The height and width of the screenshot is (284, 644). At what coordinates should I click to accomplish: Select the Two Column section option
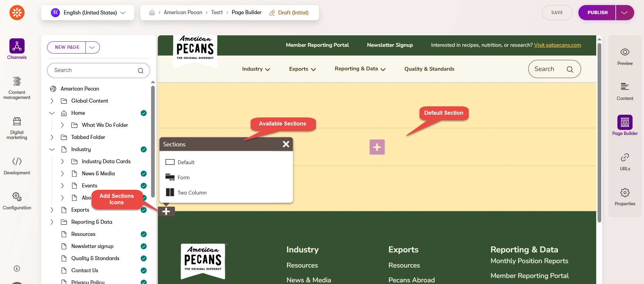tap(192, 193)
